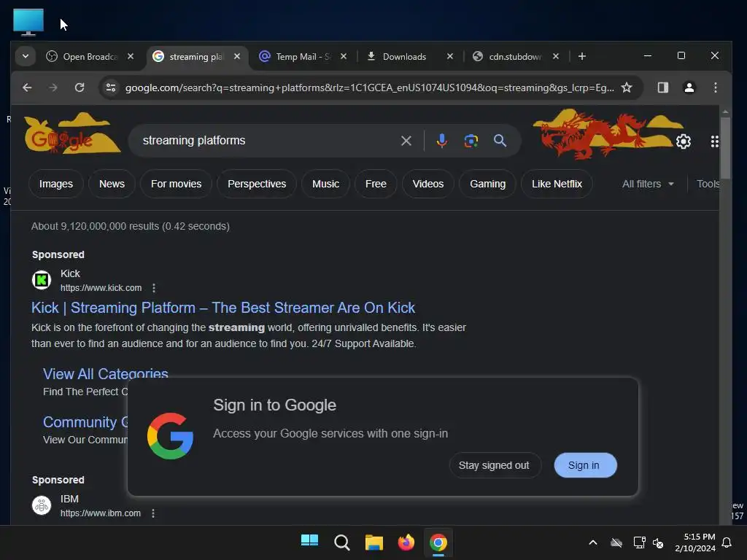Open IBM ad options three-dot menu
Image resolution: width=747 pixels, height=560 pixels.
(153, 513)
